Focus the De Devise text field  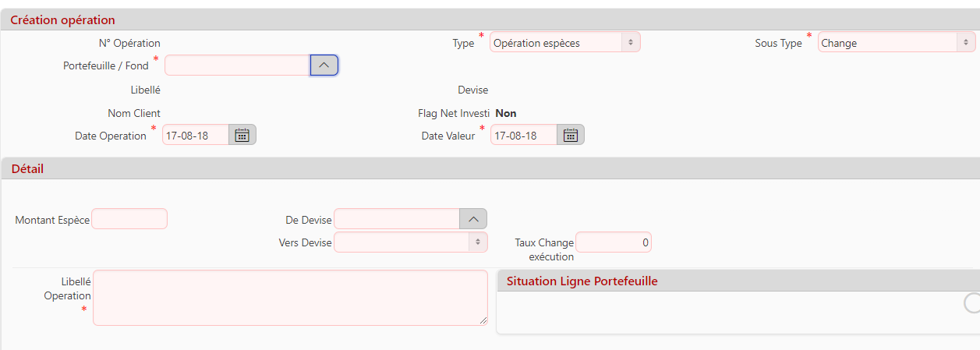[x=397, y=219]
